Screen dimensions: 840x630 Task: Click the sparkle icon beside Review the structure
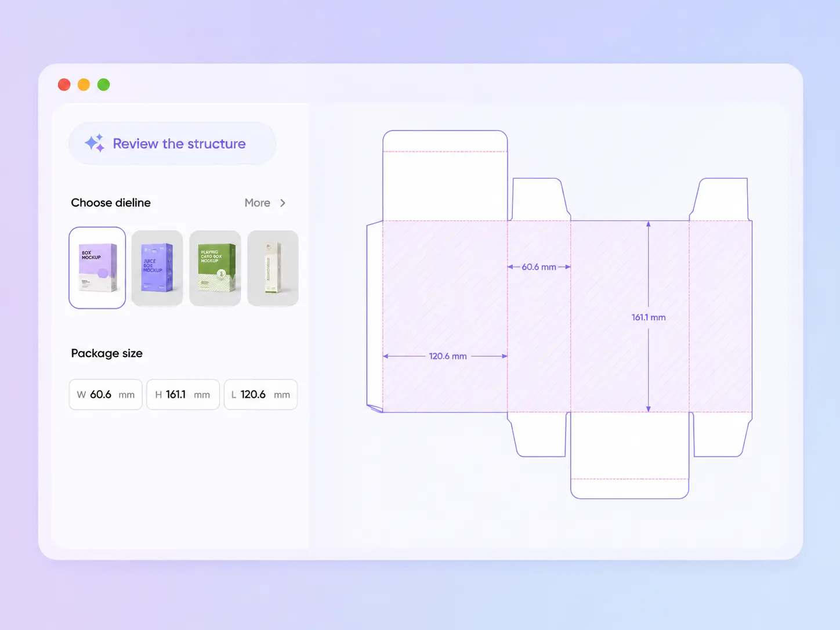click(95, 143)
